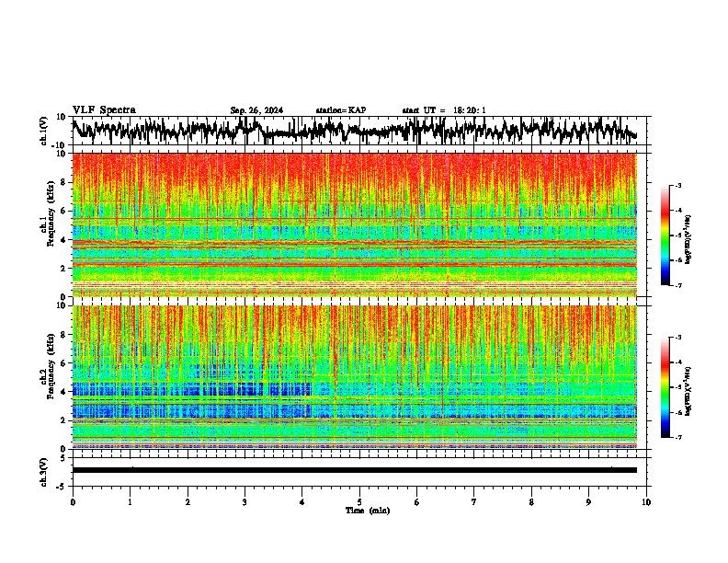
Task: Click the ch.1 'Frequency (kHz)' axis label
Action: 51,214
